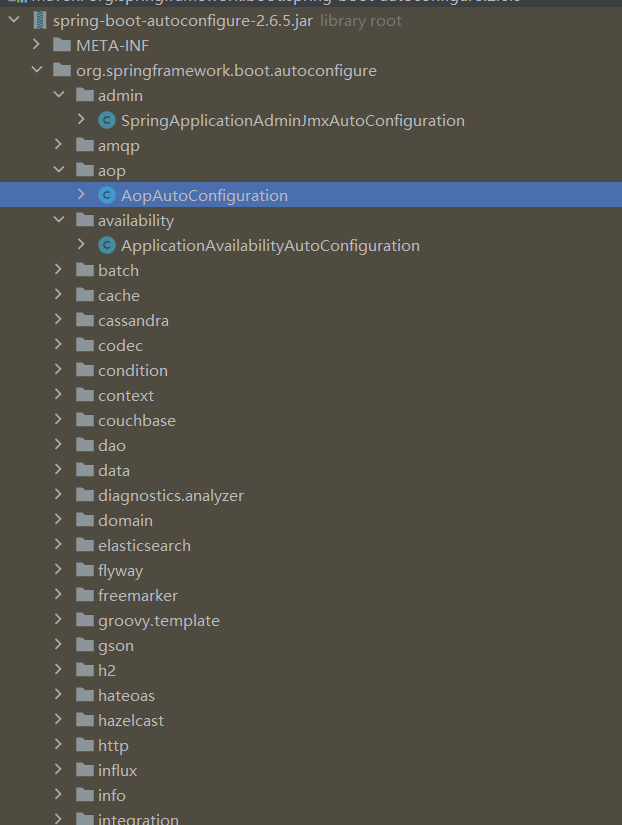Click the META-INF folder icon
The width and height of the screenshot is (622, 825).
62,46
